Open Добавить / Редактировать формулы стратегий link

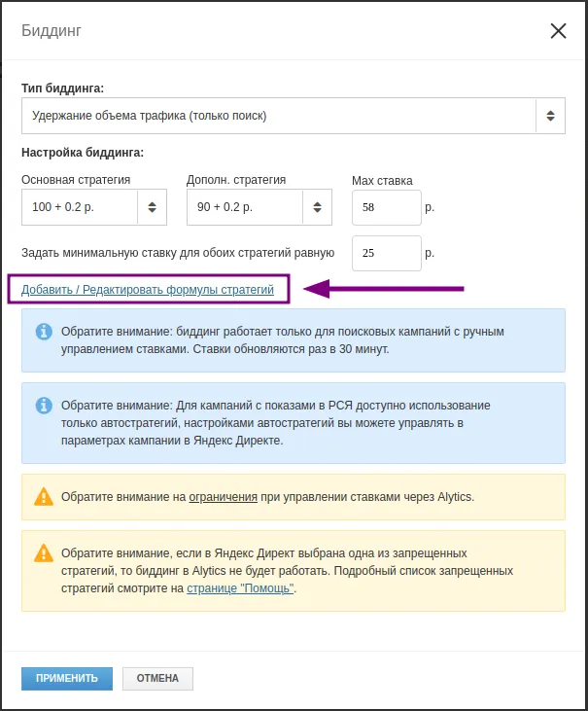click(x=148, y=289)
